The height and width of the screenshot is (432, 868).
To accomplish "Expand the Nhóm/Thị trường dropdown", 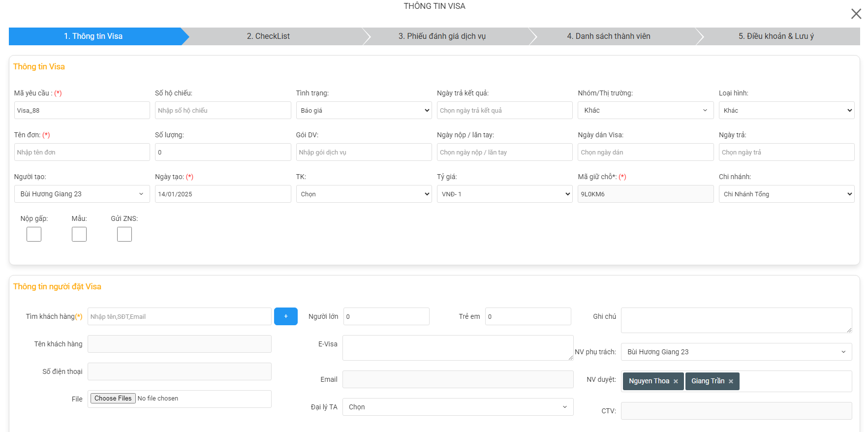I will coord(645,110).
